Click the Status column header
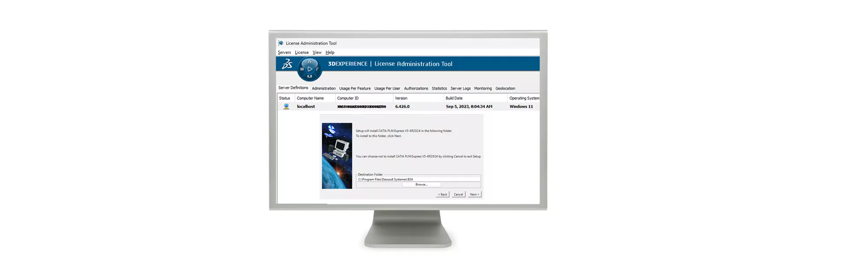 pyautogui.click(x=286, y=98)
